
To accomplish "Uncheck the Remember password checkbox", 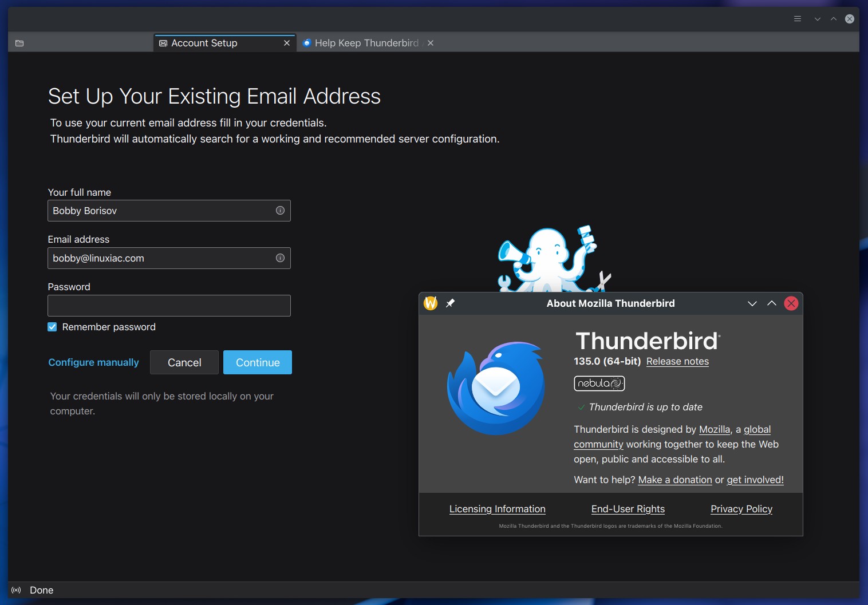I will pos(52,327).
